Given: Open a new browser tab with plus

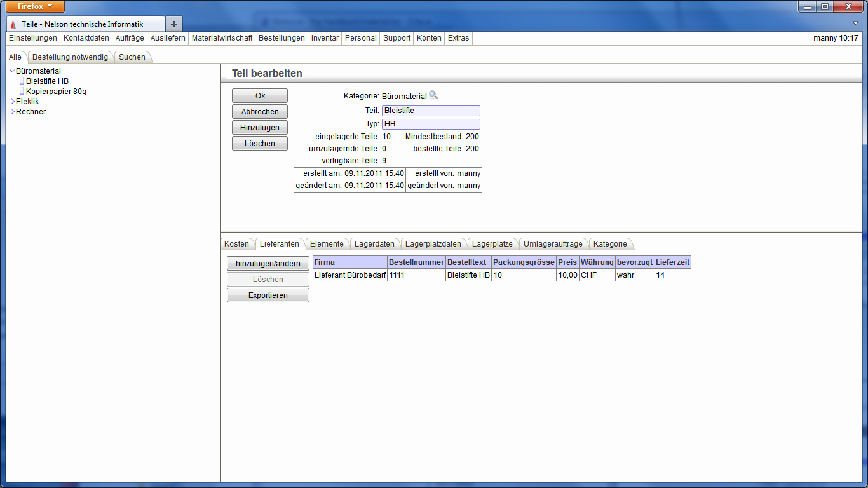Looking at the screenshot, I should 173,24.
